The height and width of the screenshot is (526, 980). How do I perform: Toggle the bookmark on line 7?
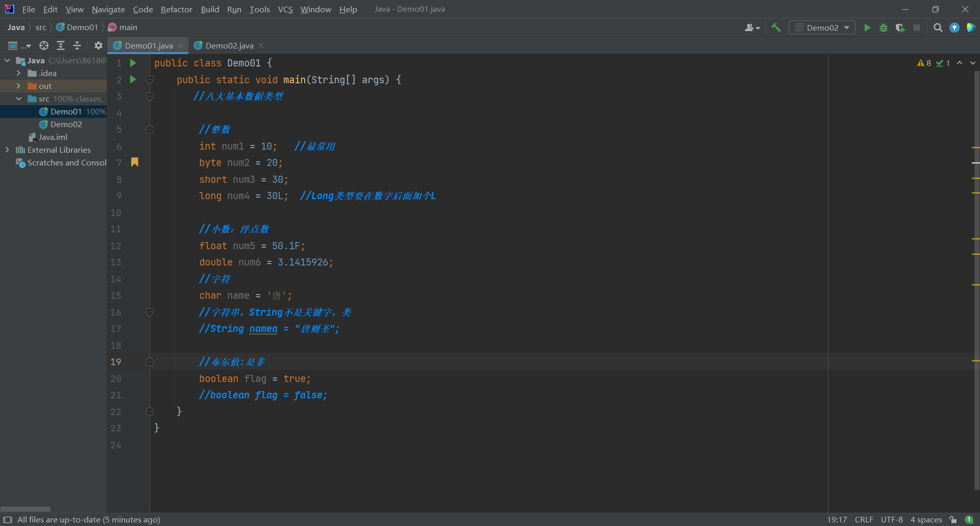[x=135, y=162]
